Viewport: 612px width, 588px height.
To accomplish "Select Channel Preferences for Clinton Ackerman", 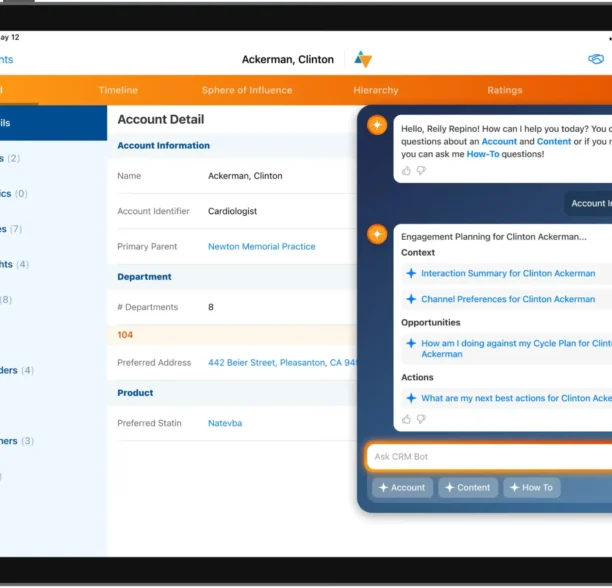I will [508, 299].
